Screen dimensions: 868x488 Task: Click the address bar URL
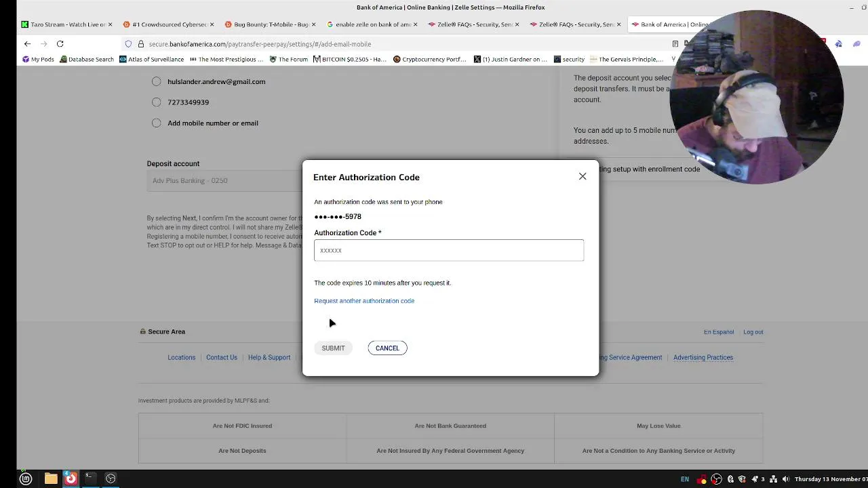(x=260, y=44)
